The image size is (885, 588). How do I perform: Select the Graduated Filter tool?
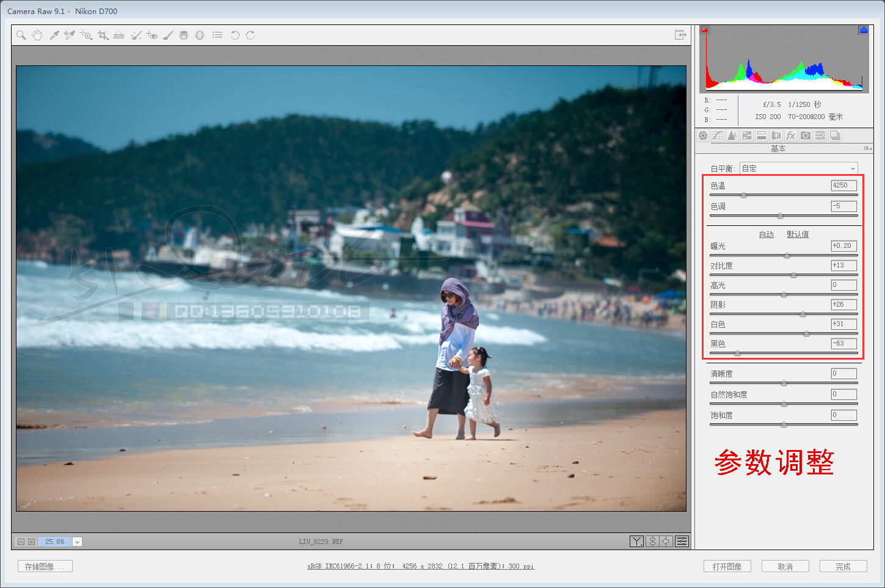click(x=184, y=35)
